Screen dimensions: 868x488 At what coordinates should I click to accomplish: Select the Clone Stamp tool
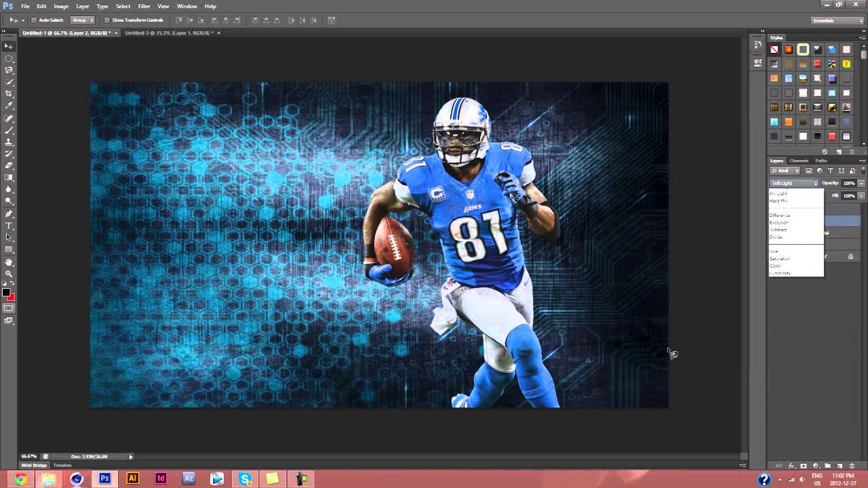pyautogui.click(x=9, y=140)
